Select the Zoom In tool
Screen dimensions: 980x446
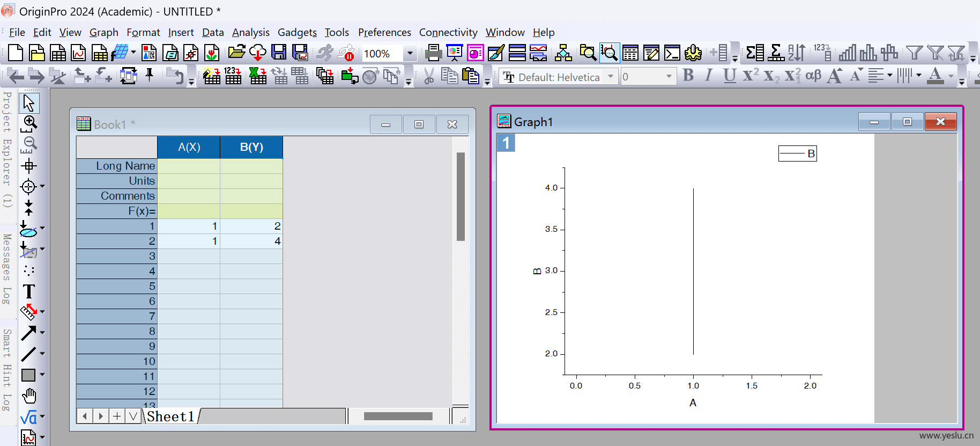pos(29,123)
